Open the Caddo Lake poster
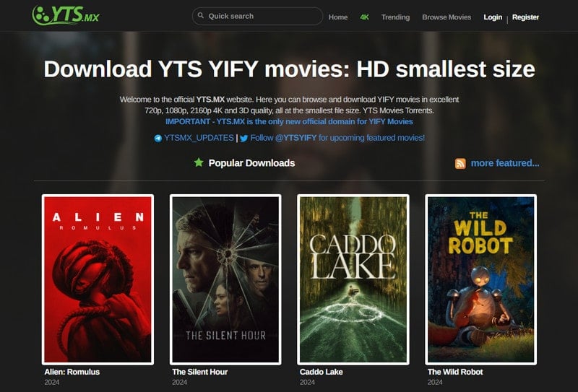The height and width of the screenshot is (392, 578). pyautogui.click(x=353, y=279)
